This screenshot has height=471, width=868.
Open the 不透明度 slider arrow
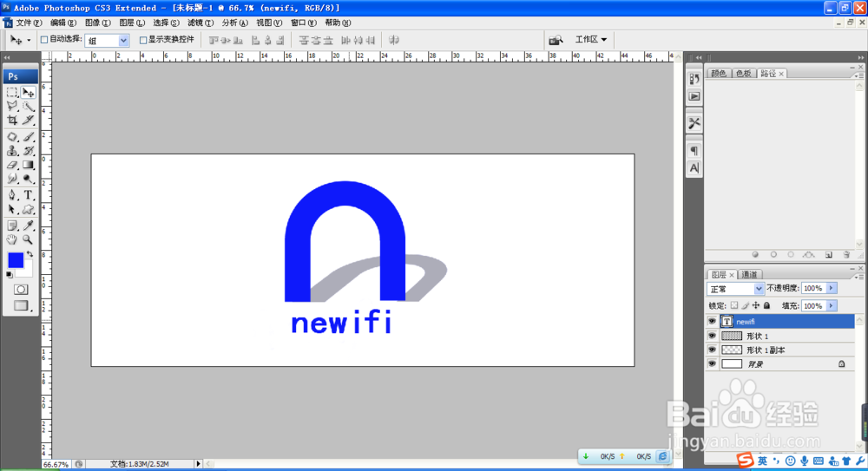(x=831, y=288)
